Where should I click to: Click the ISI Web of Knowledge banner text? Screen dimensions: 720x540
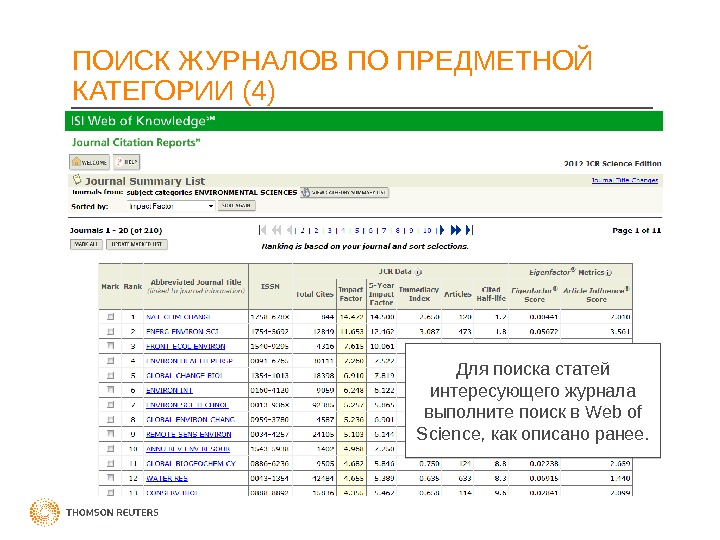[x=142, y=121]
